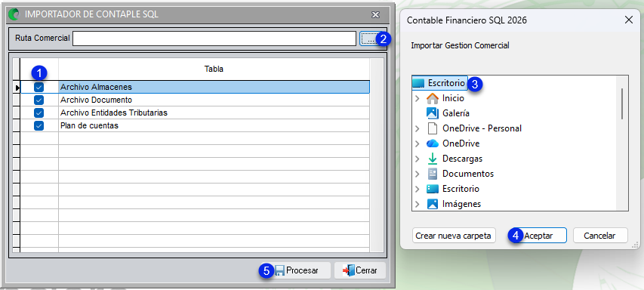
Task: Click the Inicio home icon
Action: (x=433, y=99)
